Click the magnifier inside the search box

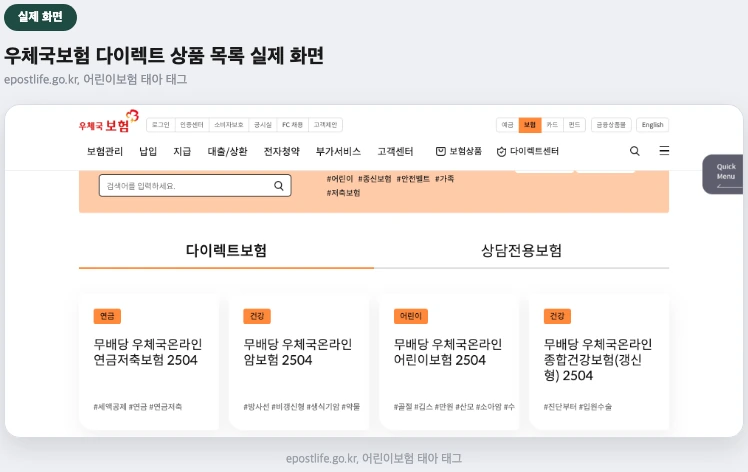[279, 186]
